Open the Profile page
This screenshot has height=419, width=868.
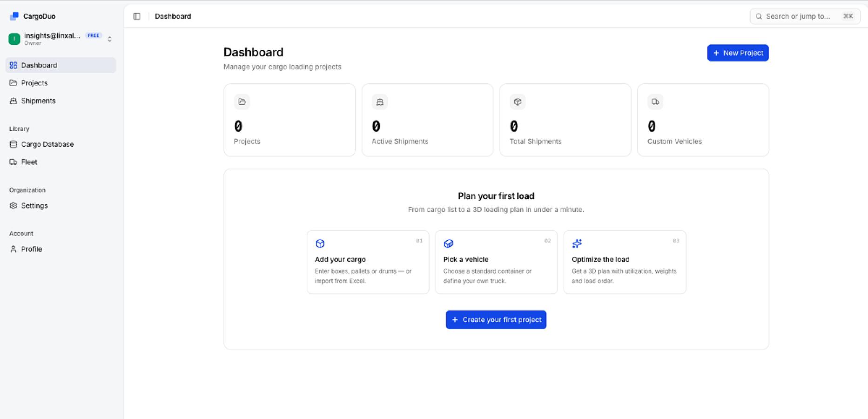click(x=61, y=249)
